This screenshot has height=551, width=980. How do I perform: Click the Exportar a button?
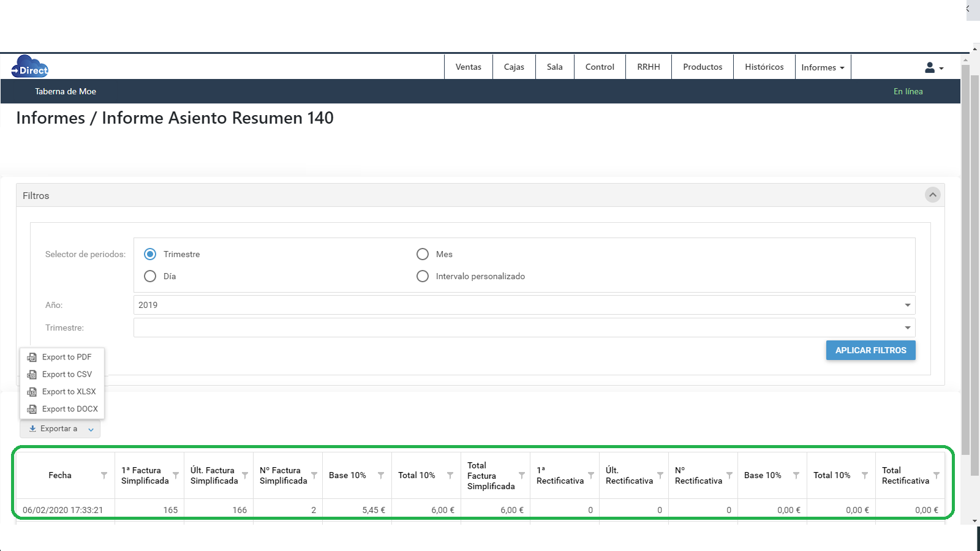pos(60,429)
